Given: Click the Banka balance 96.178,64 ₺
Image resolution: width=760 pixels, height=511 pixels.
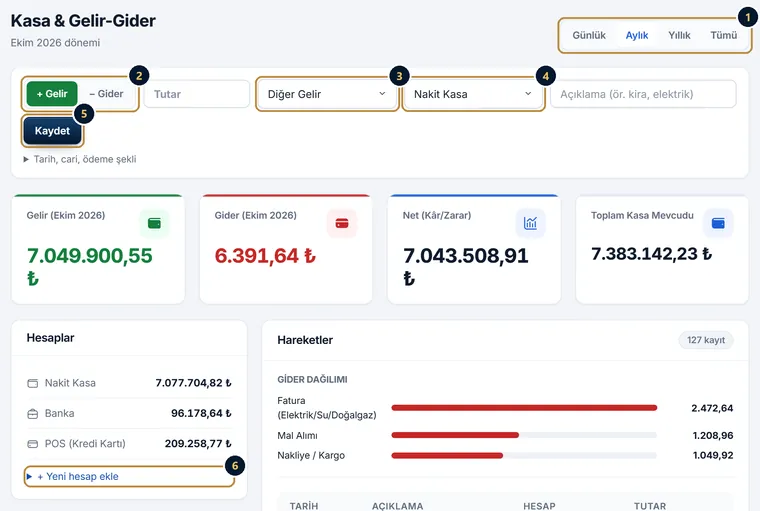Looking at the screenshot, I should tap(201, 414).
